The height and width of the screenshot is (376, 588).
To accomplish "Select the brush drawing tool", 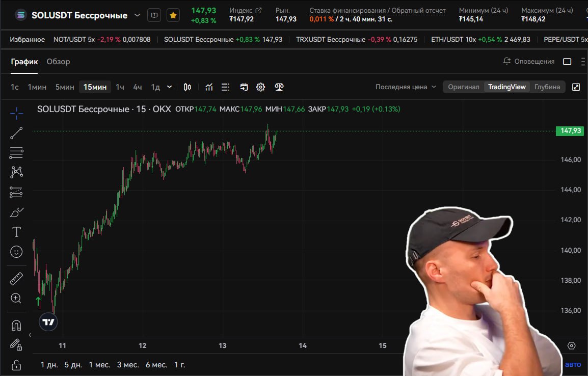I will point(16,212).
